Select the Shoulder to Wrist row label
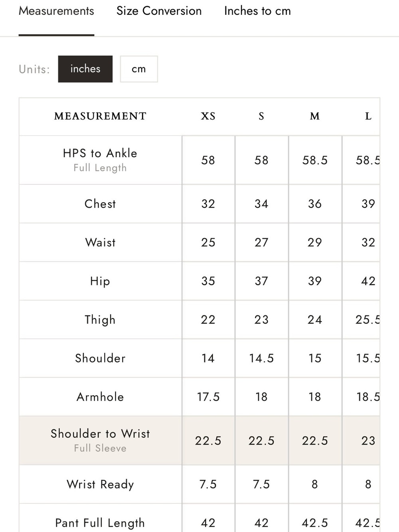Image resolution: width=399 pixels, height=532 pixels. click(x=100, y=433)
